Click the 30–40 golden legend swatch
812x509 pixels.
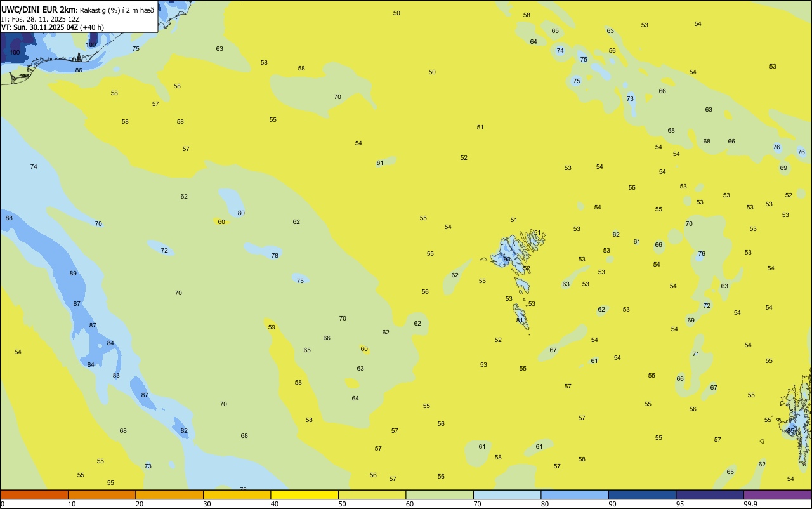[237, 494]
